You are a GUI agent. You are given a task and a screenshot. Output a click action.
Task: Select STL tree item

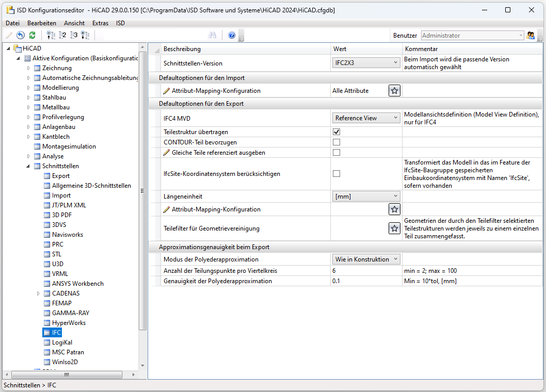tap(56, 254)
